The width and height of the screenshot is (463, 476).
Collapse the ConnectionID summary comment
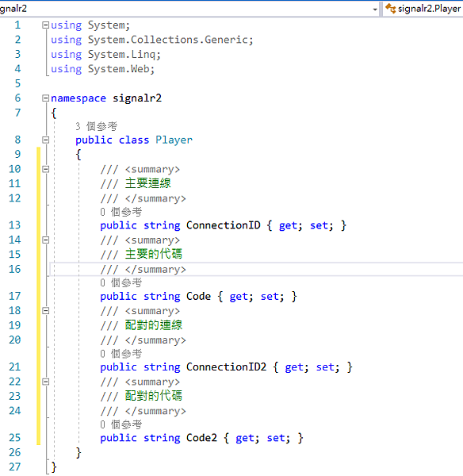(x=45, y=169)
